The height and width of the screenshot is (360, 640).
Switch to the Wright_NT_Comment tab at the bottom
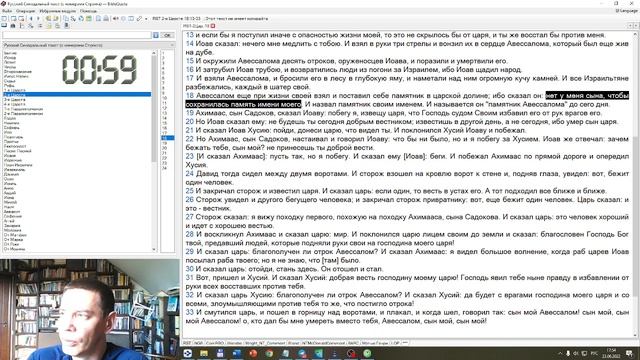click(265, 343)
